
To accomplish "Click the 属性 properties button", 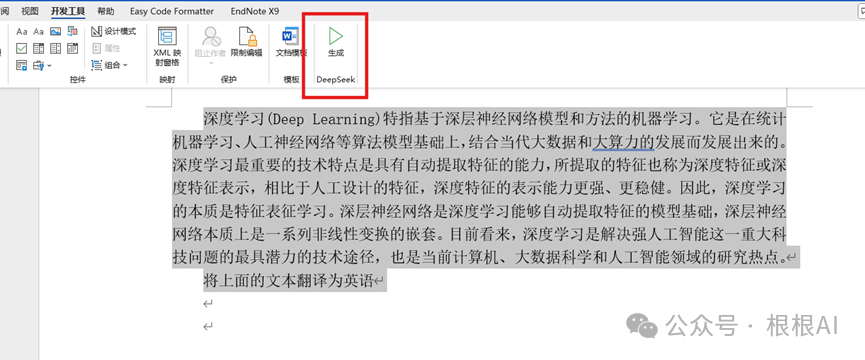I will (x=106, y=49).
